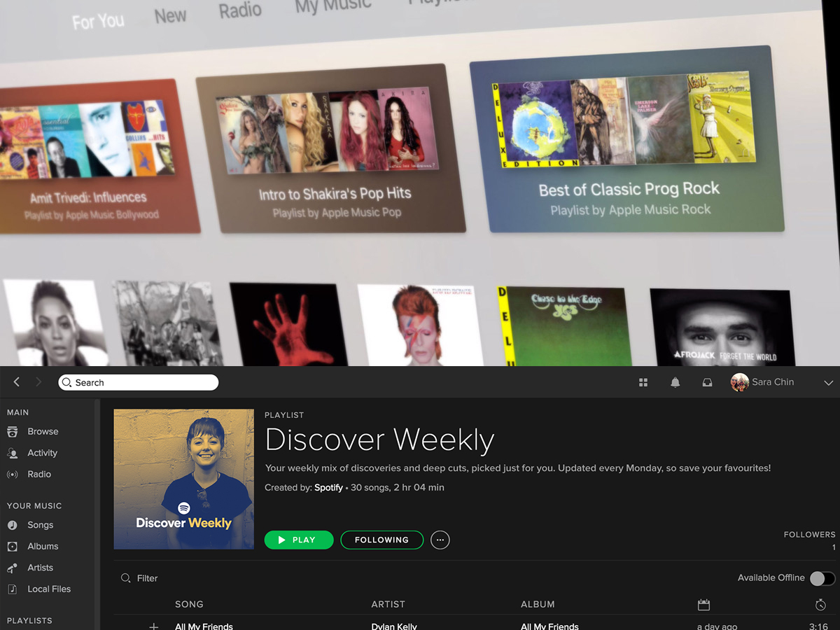Viewport: 840px width, 630px height.
Task: Go back using the Spotify back arrow
Action: tap(17, 382)
